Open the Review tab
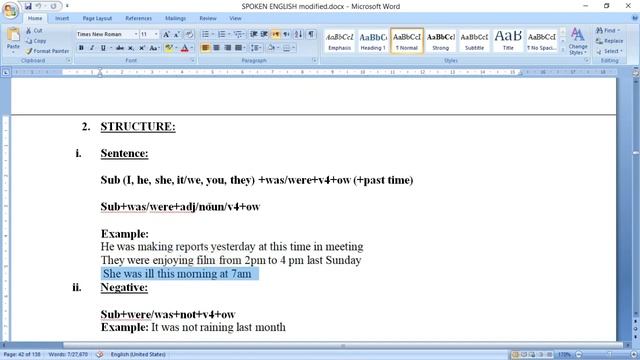The image size is (640, 360). pyautogui.click(x=208, y=18)
